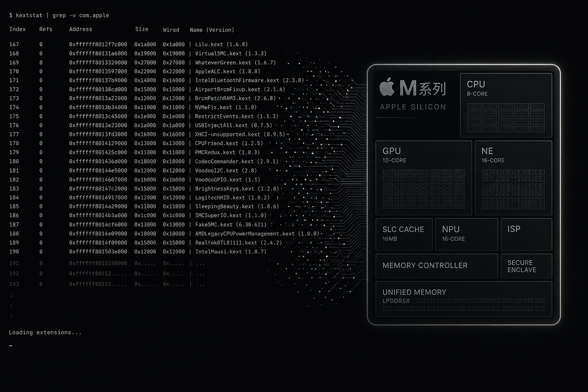
Task: Click the Address column header
Action: (x=81, y=29)
